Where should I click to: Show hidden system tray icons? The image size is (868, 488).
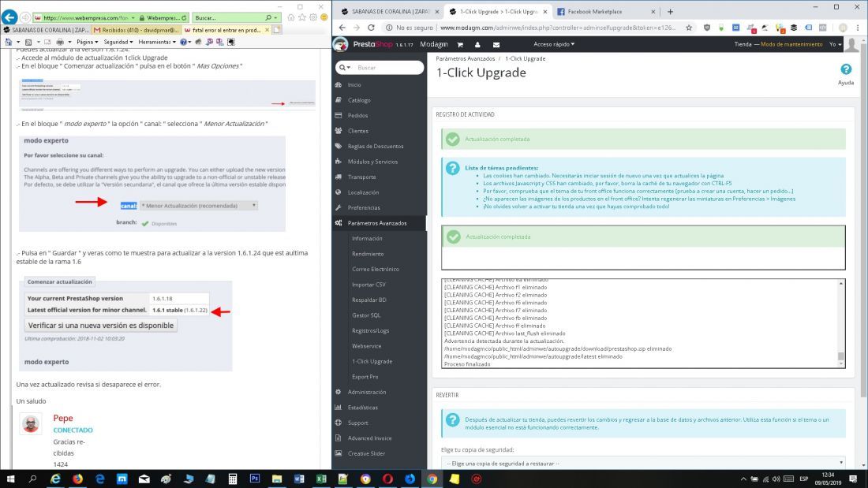coord(743,479)
